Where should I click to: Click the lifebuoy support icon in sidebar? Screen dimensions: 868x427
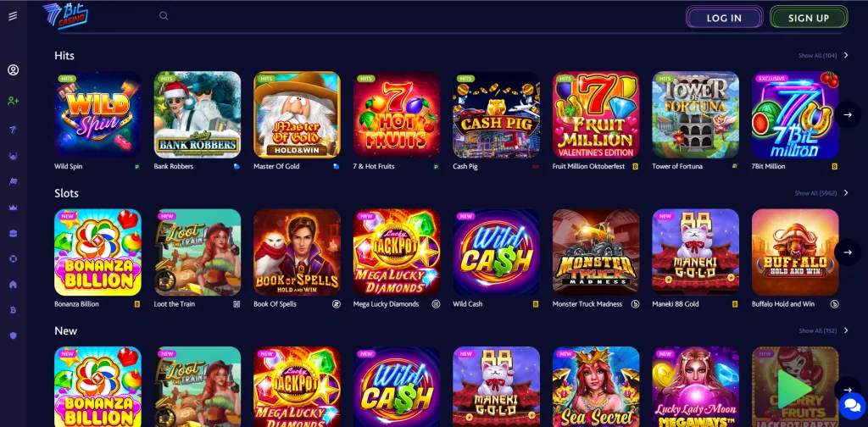pyautogui.click(x=14, y=258)
